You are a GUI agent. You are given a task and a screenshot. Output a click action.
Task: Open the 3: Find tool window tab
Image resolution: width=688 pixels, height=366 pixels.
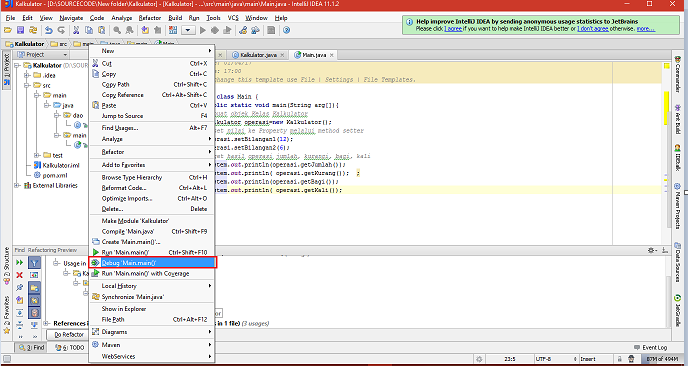coord(32,348)
